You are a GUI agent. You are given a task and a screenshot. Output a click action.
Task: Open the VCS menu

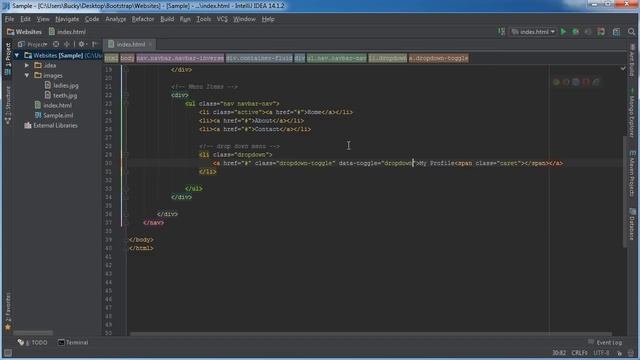[x=222, y=19]
